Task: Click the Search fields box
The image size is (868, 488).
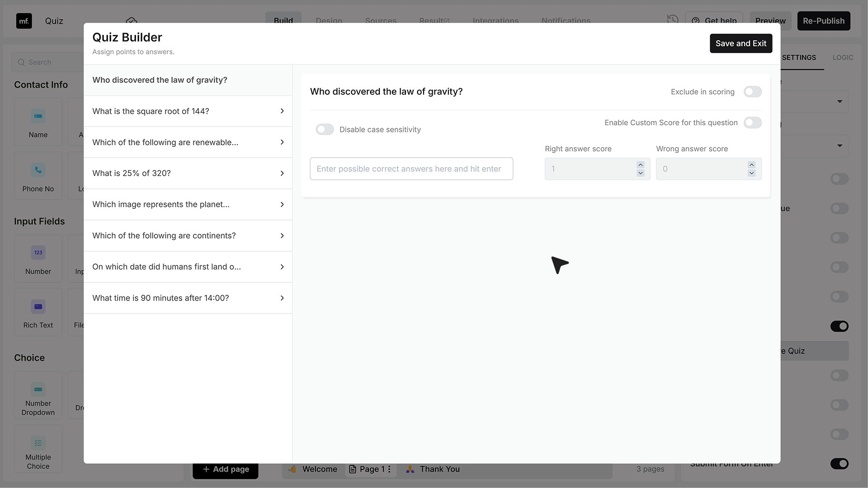Action: coord(47,62)
